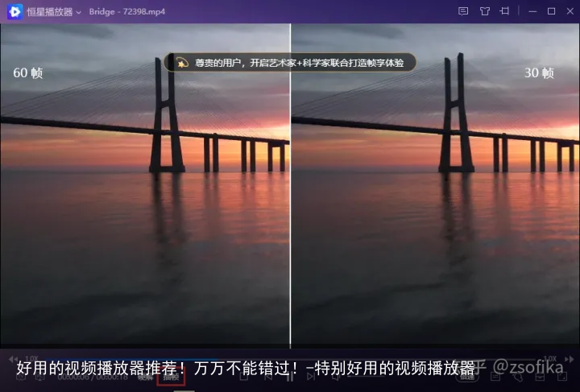Toggle the red-highlighted 插帧 button

point(171,377)
